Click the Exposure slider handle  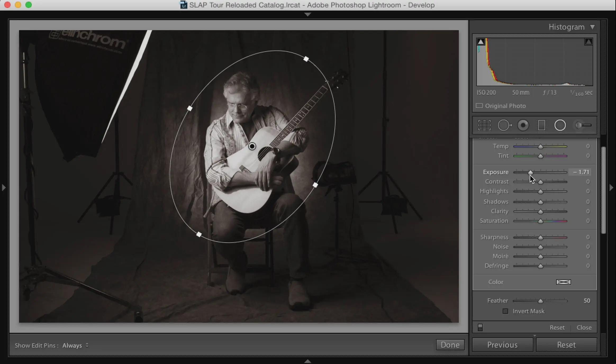click(x=531, y=172)
